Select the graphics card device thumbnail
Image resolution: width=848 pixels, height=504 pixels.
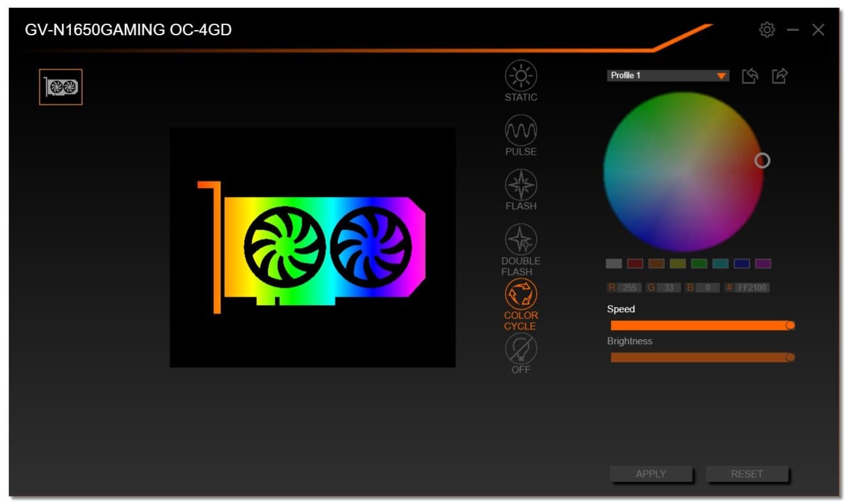click(x=61, y=87)
